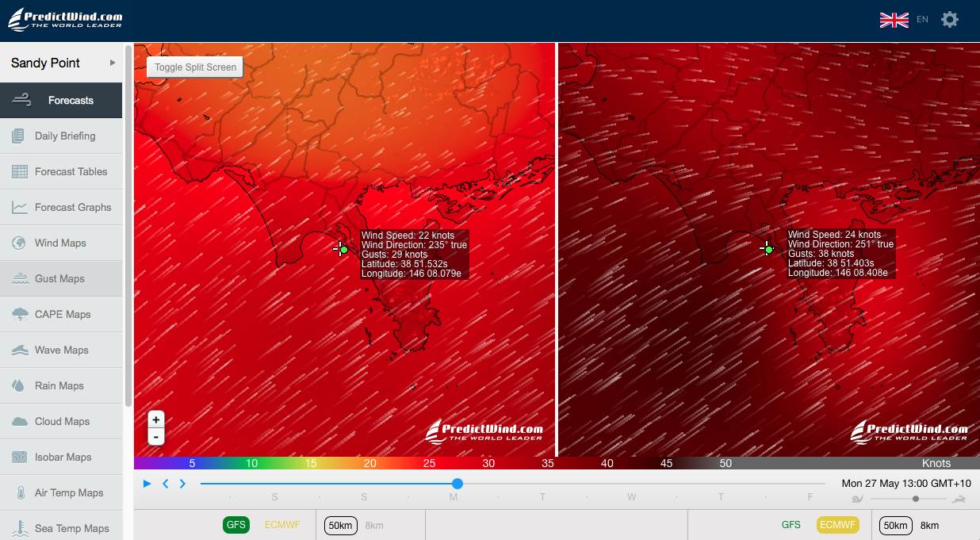980x540 pixels.
Task: Click the CAPE Maps storm cloud icon
Action: click(x=21, y=315)
